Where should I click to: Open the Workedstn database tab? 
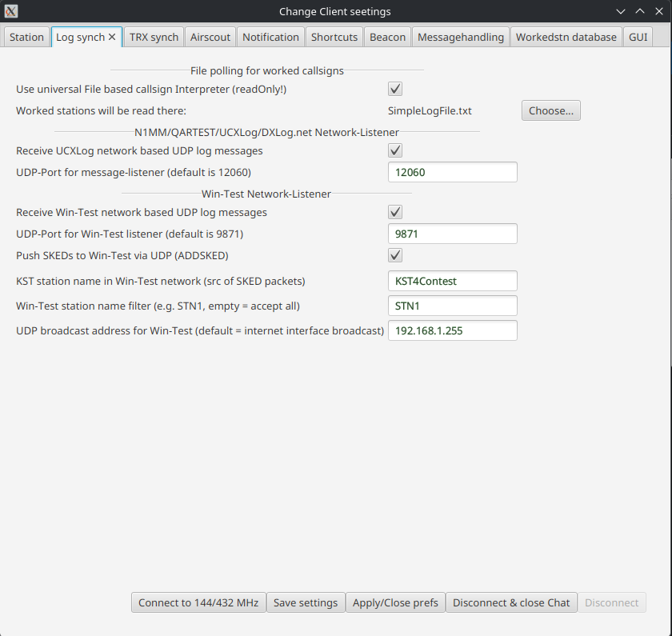566,37
